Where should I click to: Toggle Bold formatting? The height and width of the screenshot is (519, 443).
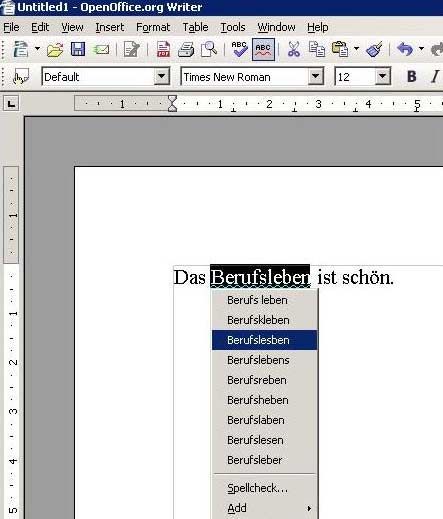tap(412, 77)
